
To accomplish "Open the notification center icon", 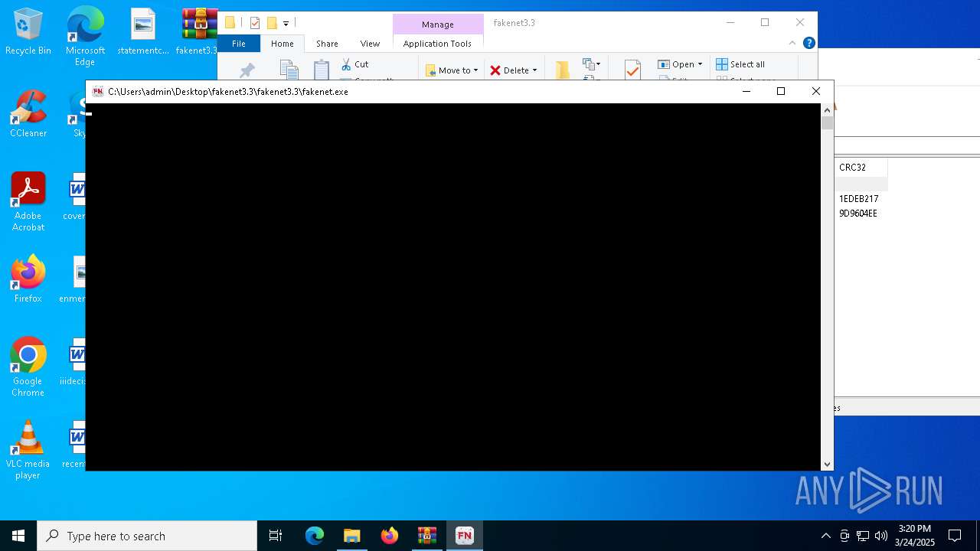I will pyautogui.click(x=955, y=536).
